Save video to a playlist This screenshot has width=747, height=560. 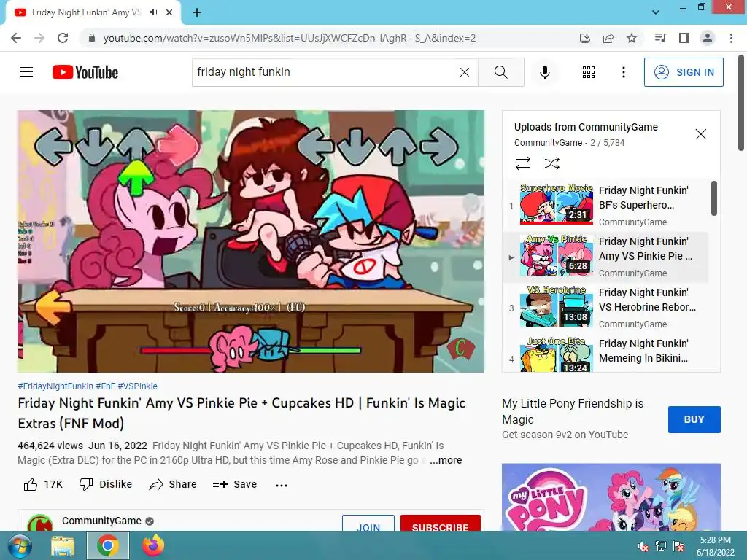click(234, 484)
